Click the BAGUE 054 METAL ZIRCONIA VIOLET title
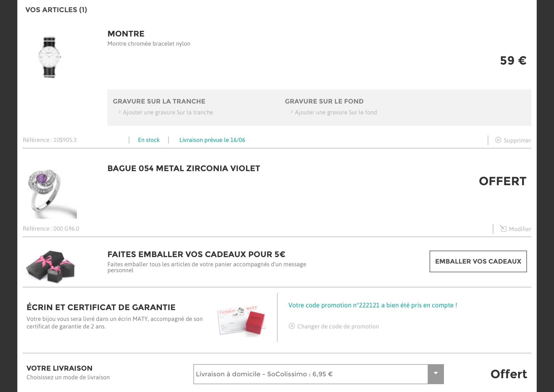554x392 pixels. 184,168
